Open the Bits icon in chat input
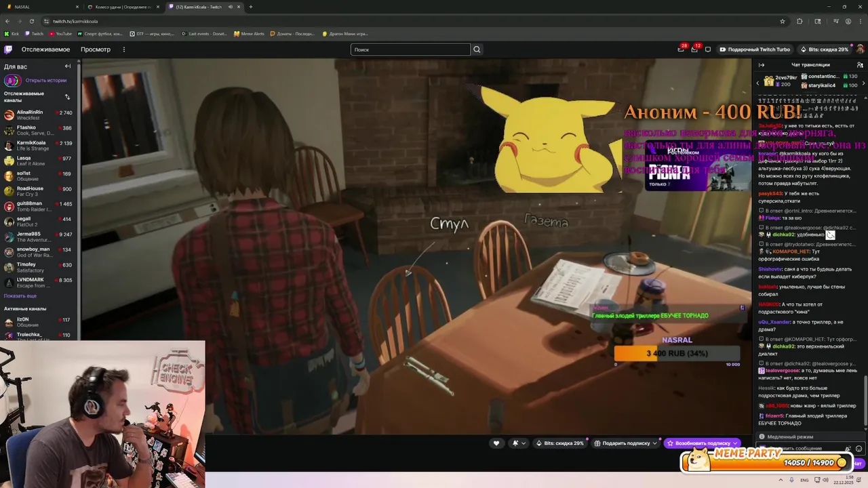This screenshot has height=488, width=868. click(x=848, y=449)
